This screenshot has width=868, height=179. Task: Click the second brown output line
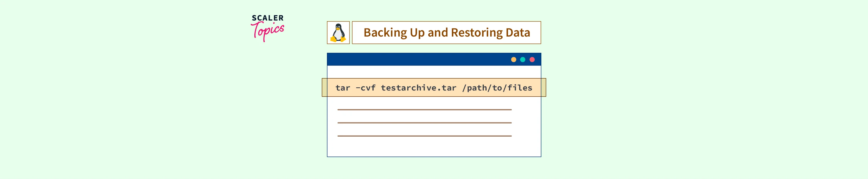(424, 123)
